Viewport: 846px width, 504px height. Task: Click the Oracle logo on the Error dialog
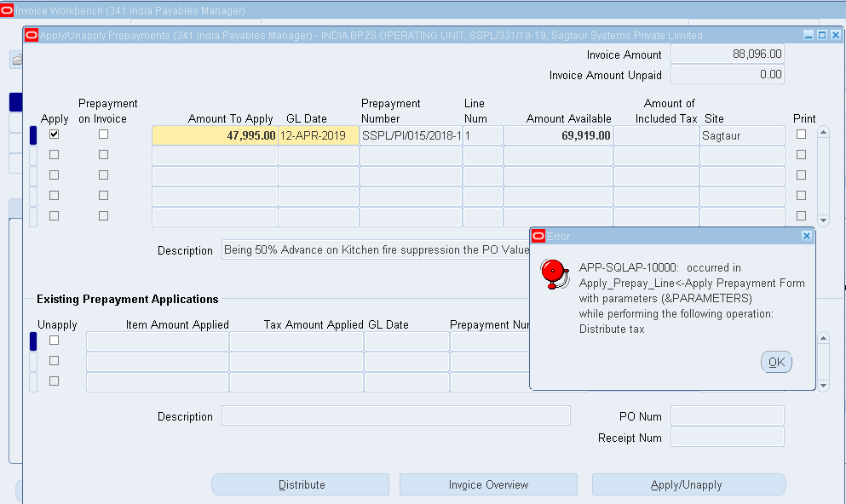pyautogui.click(x=540, y=236)
